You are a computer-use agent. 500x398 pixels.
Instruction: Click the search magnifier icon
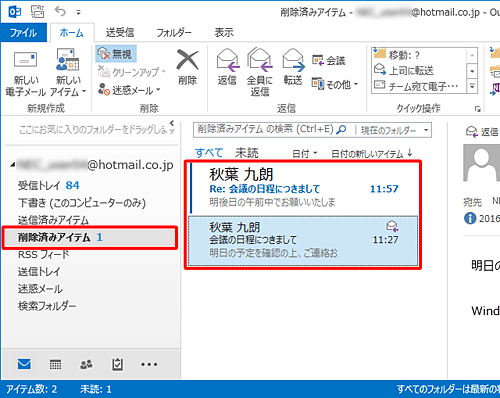tap(341, 130)
